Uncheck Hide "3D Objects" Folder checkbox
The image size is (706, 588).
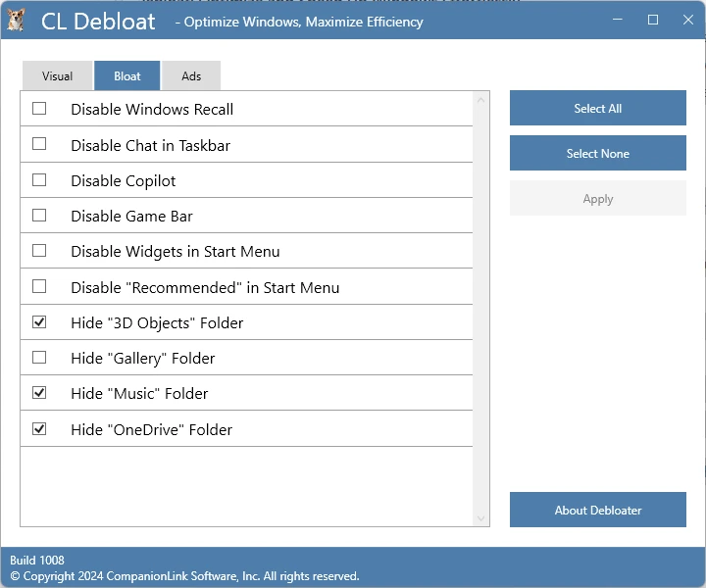click(39, 322)
